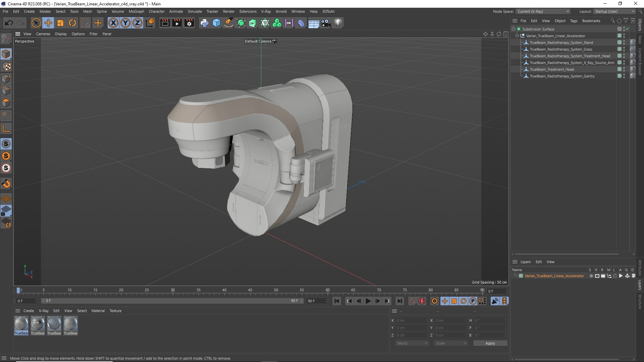Switch to Texture mode in left sidebar
The image size is (644, 362).
tap(6, 66)
